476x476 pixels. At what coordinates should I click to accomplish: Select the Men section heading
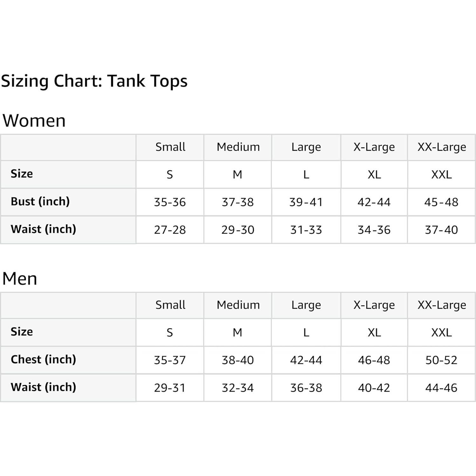click(x=20, y=279)
